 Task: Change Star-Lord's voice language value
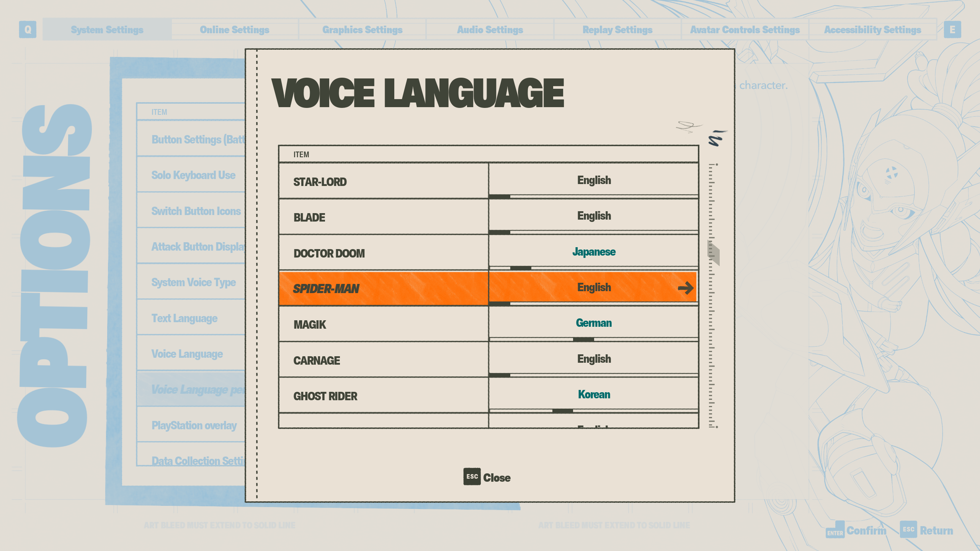point(594,180)
